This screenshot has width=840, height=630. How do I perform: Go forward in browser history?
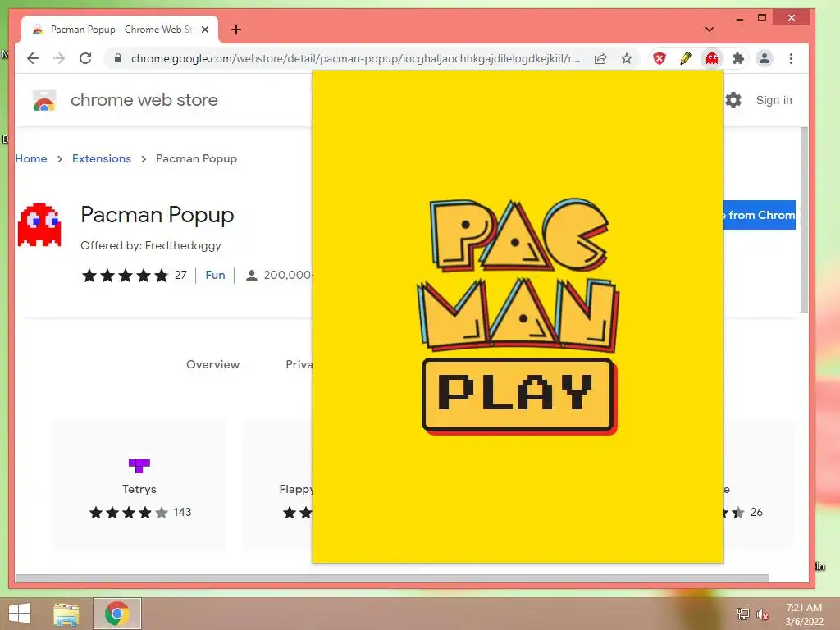[x=59, y=58]
